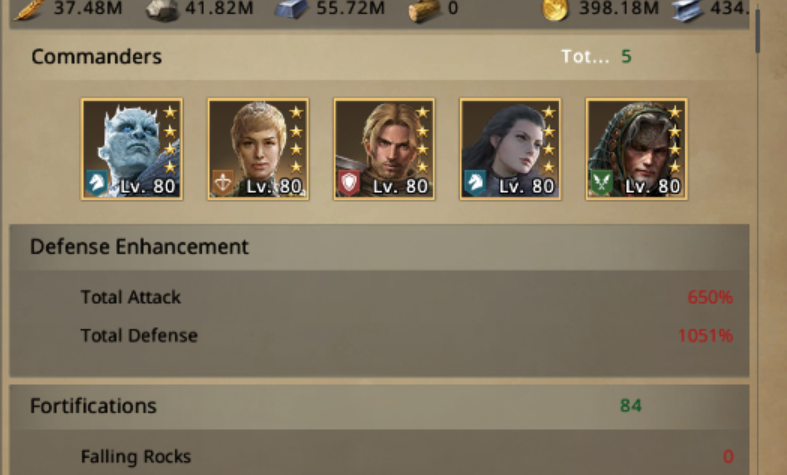Choose the dark-haired woman commander portrait
787x475 pixels.
pos(510,149)
